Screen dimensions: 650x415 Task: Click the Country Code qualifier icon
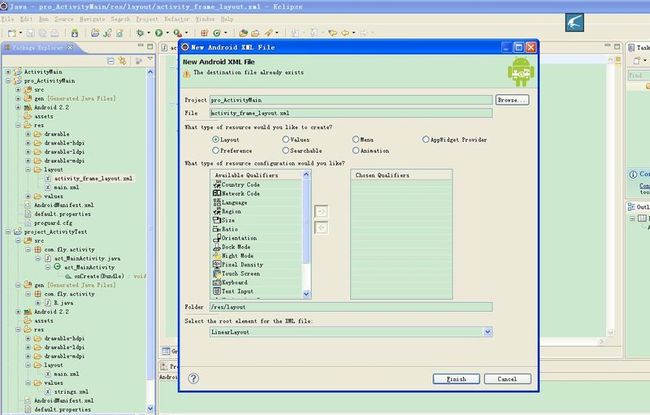217,184
